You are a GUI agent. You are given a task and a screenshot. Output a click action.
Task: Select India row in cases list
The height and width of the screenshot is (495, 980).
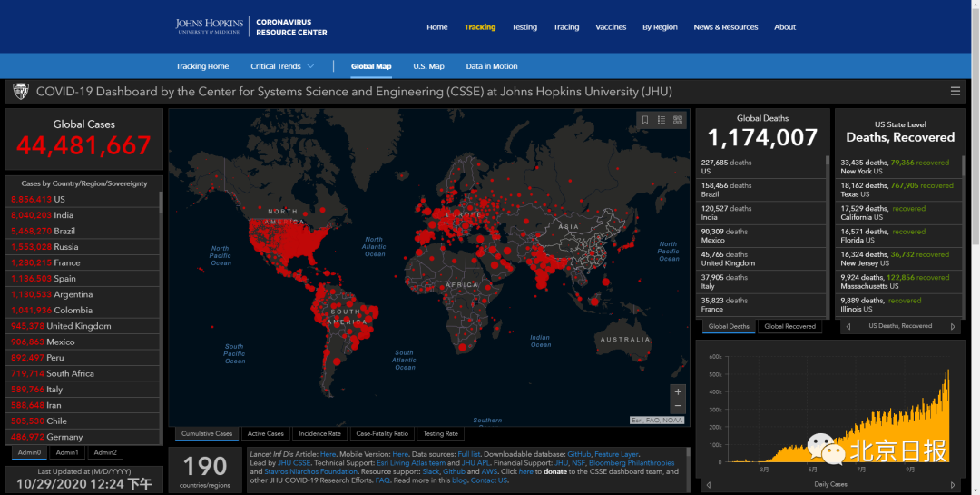[x=84, y=215]
